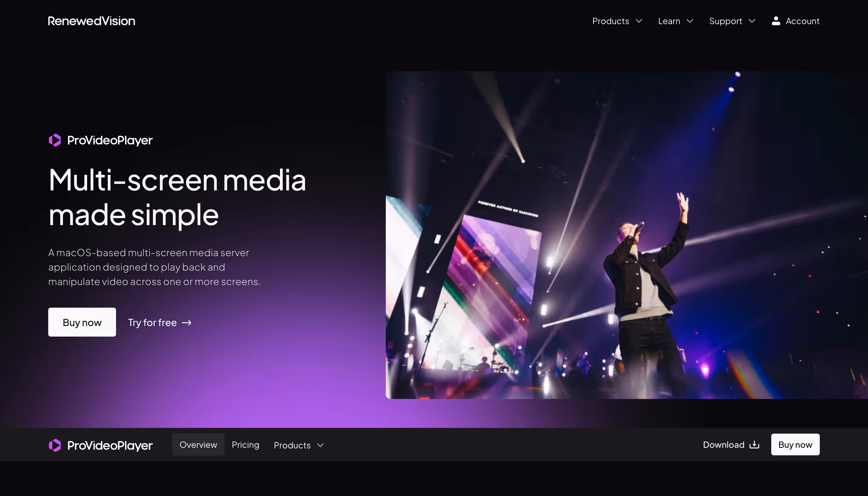This screenshot has width=868, height=496.
Task: Click the concert hero image
Action: click(x=626, y=235)
